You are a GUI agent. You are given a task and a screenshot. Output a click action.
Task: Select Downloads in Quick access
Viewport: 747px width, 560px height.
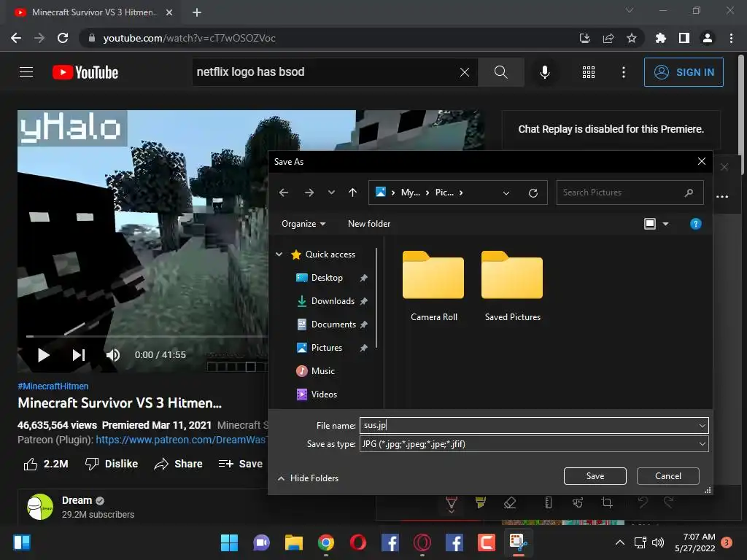(x=333, y=301)
